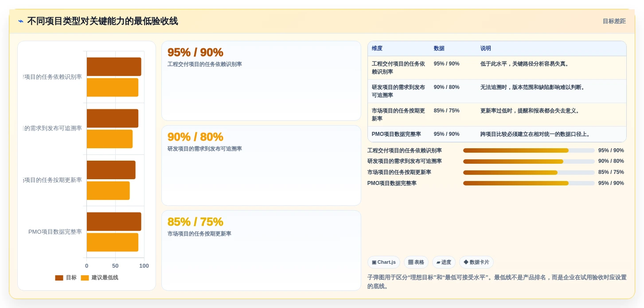This screenshot has height=308, width=644.
Task: Click the 维度 column header
Action: click(377, 49)
